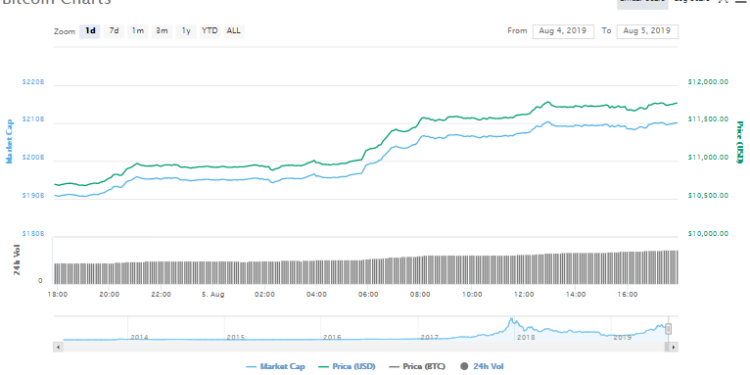Viewport: 750px width, 375px height.
Task: Click the $200B market cap axis label
Action: coord(33,157)
